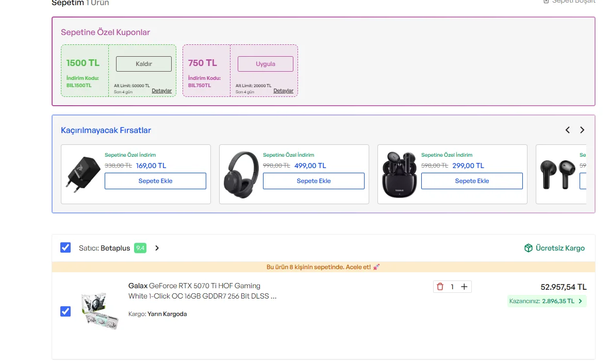Remove the 1500 TL coupon with Kaldır

tap(143, 64)
